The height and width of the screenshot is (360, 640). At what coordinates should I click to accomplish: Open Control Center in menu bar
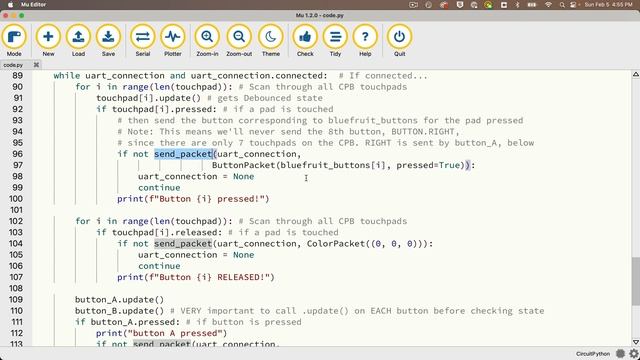(573, 5)
